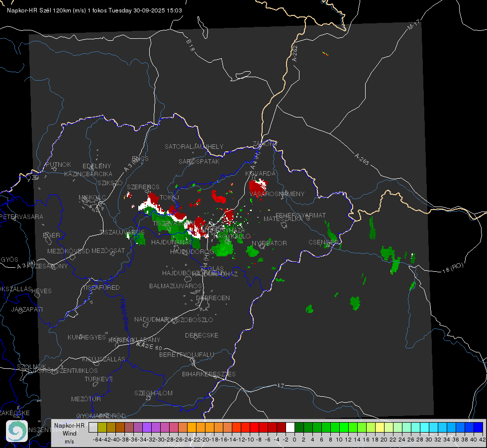The height and width of the screenshot is (448, 487).
Task: Click the city label 'SÁROSPATAK'
Action: click(199, 161)
